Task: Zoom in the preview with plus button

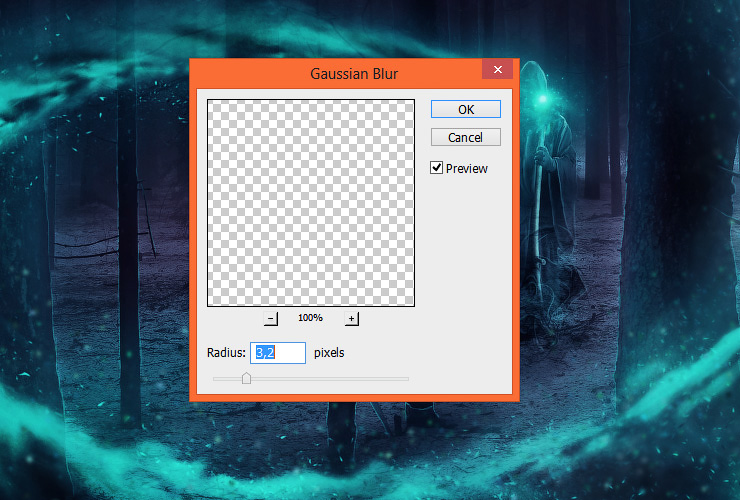Action: [x=352, y=319]
